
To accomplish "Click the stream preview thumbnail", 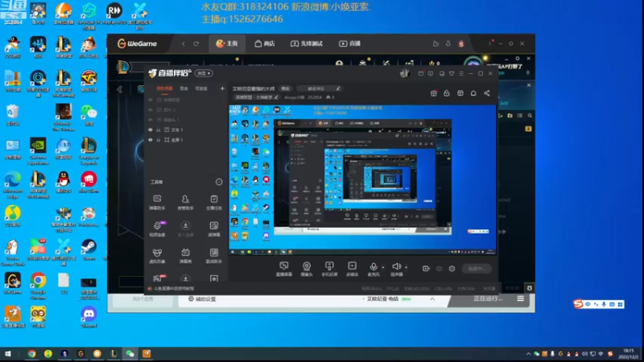I will (x=362, y=179).
